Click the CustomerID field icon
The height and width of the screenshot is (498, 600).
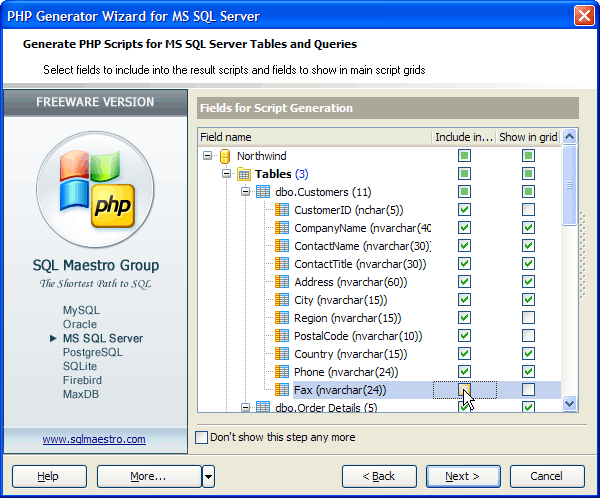pos(282,210)
